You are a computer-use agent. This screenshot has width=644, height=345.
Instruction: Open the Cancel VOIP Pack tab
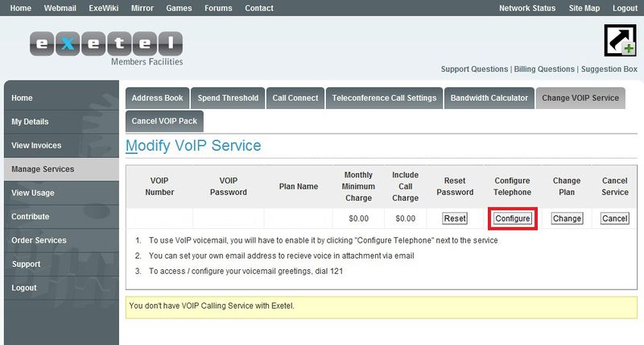(x=164, y=121)
